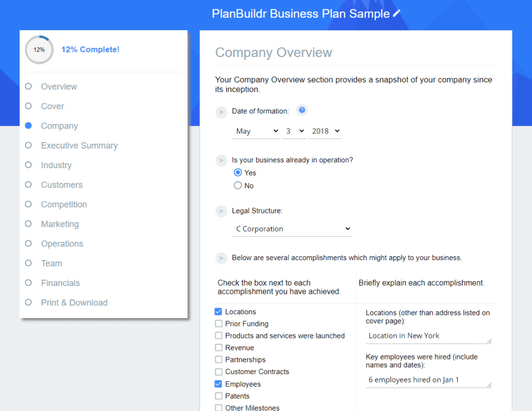Screen dimensions: 532x411
Task: Click the Executive Summary link
Action: click(79, 145)
